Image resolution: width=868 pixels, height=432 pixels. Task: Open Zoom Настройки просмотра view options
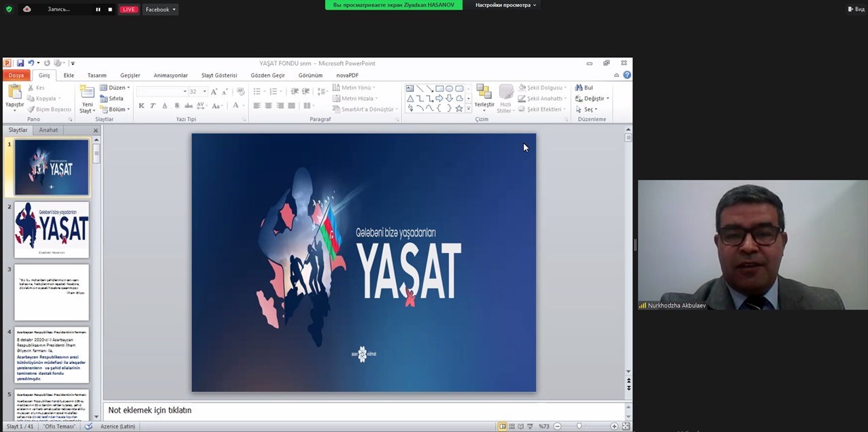pos(506,5)
